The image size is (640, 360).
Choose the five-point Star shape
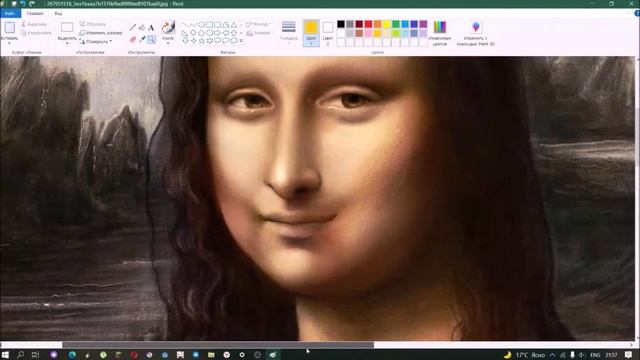202,41
